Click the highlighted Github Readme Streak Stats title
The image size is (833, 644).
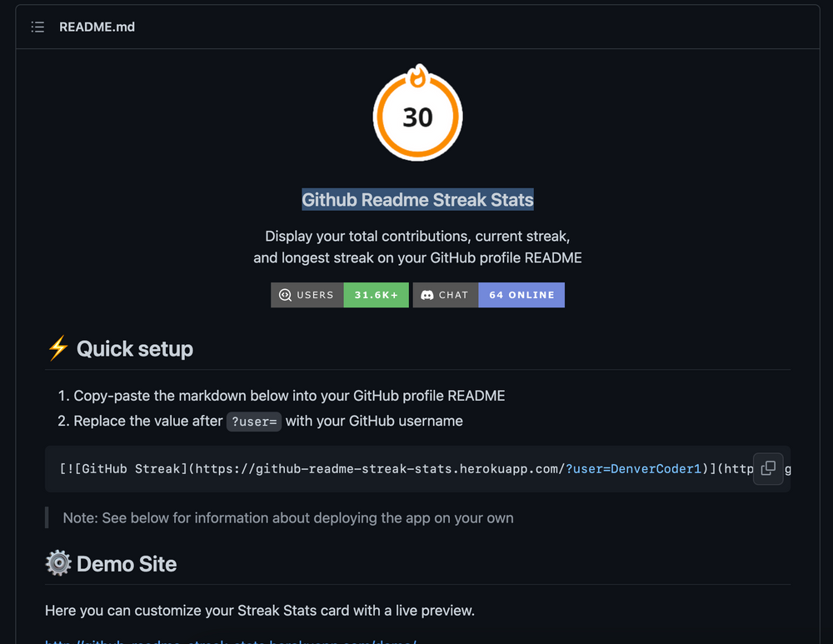pos(417,199)
